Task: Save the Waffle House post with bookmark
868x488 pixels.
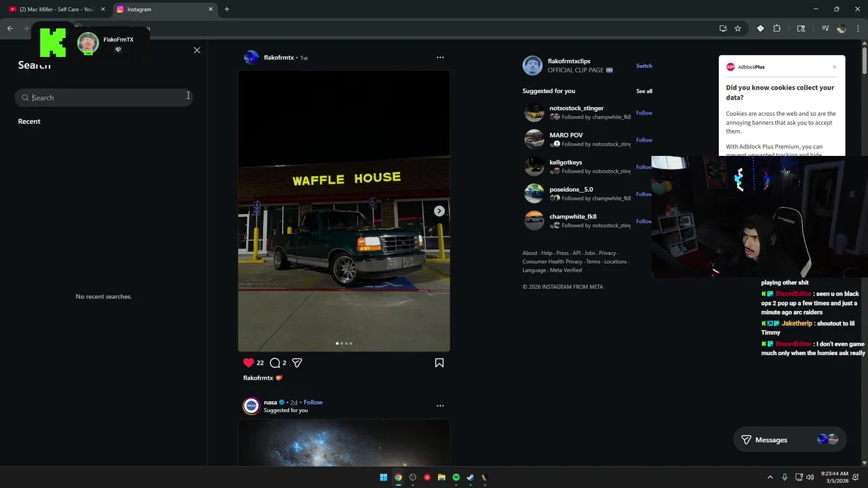Action: (439, 363)
